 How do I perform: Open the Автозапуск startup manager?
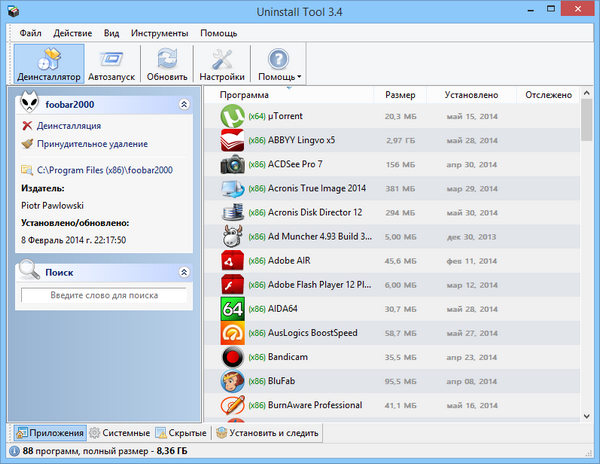pos(112,58)
